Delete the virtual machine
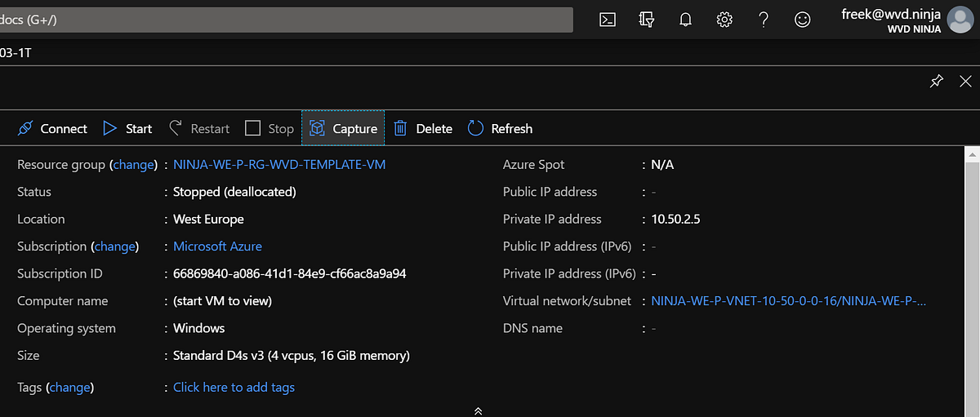 pyautogui.click(x=423, y=129)
